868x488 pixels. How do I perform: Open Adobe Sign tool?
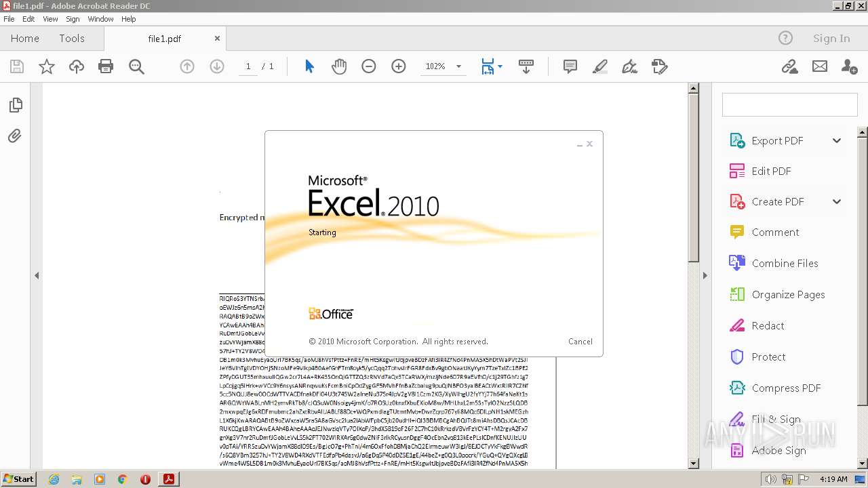coord(778,451)
